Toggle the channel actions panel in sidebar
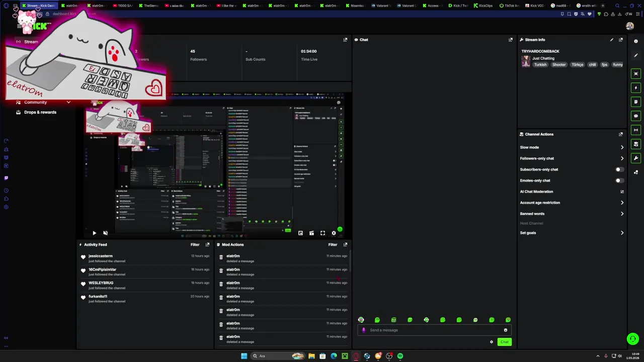Screen dimensions: 644x362 click(636, 144)
